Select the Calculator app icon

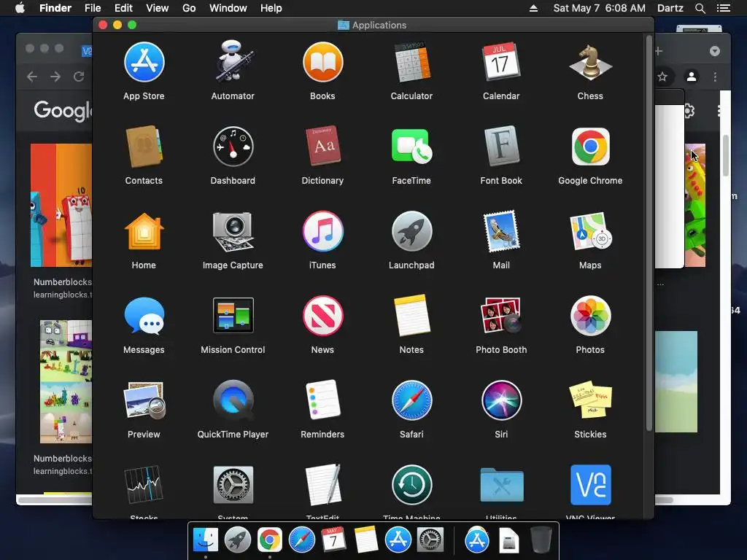point(411,62)
